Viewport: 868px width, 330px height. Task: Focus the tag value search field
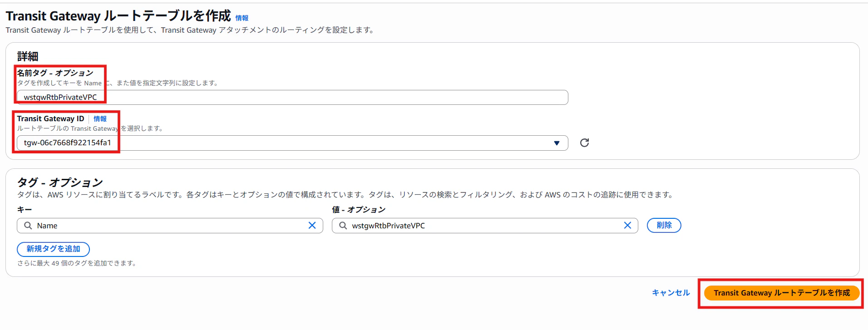485,226
